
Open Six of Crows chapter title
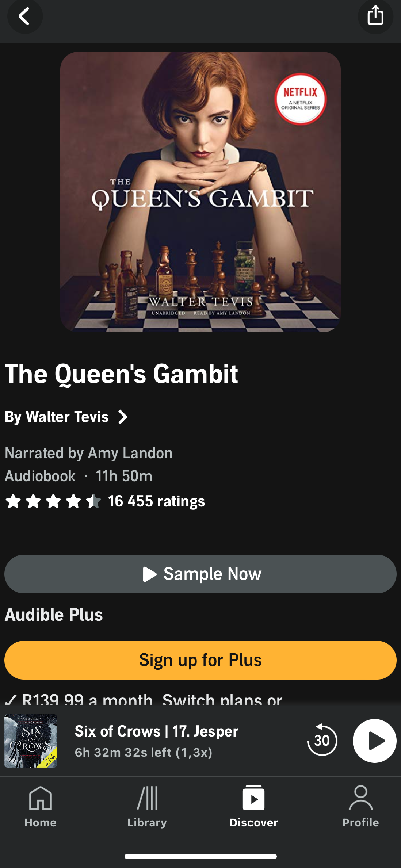tap(157, 731)
